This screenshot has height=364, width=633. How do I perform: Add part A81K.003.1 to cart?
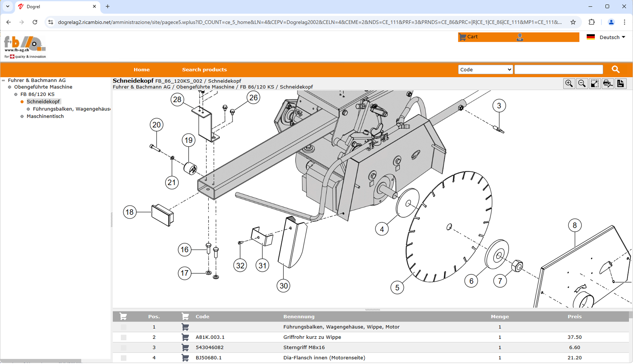pyautogui.click(x=185, y=337)
